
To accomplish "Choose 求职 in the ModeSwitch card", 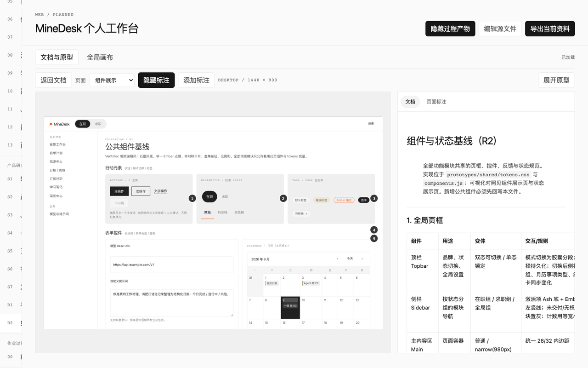I will tap(225, 196).
